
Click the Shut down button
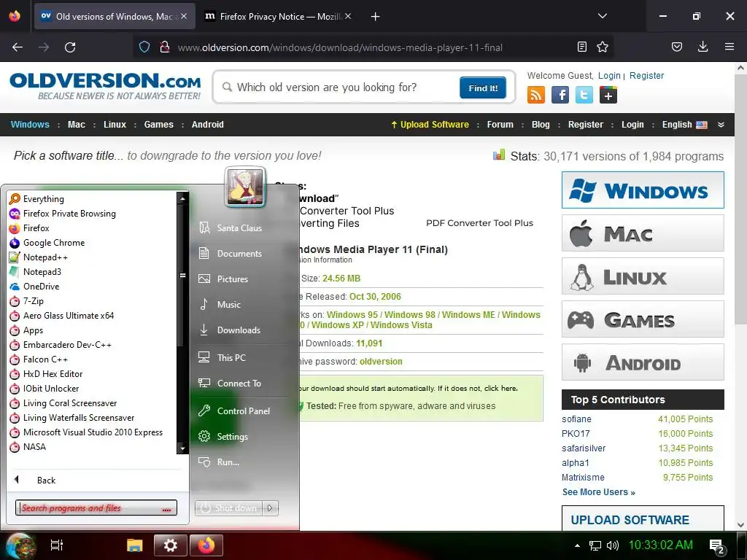(228, 508)
